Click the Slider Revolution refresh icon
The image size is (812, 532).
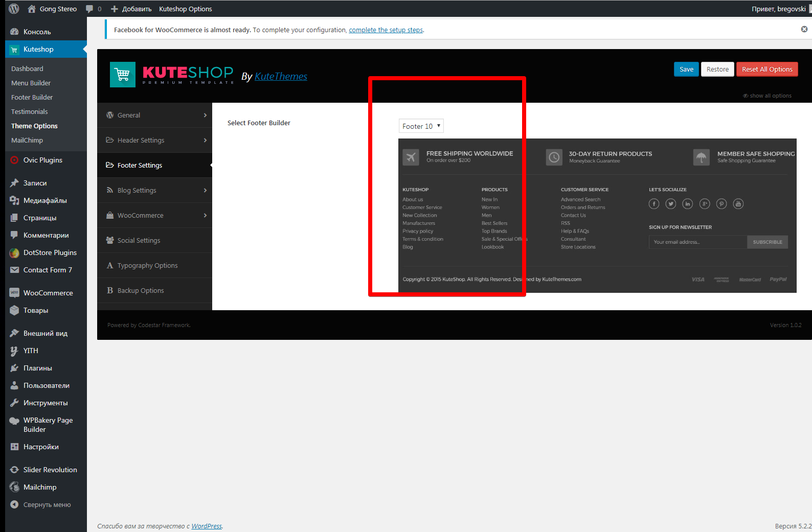[x=14, y=470]
